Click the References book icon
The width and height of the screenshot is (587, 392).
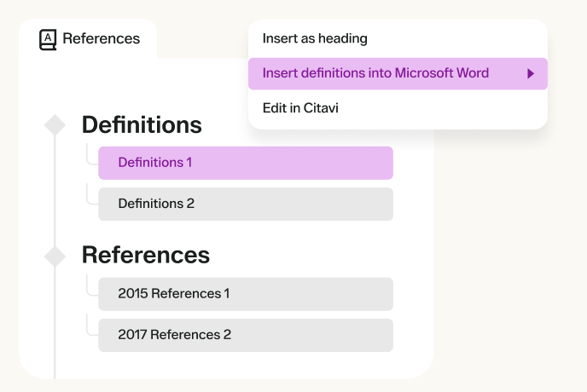(x=48, y=39)
